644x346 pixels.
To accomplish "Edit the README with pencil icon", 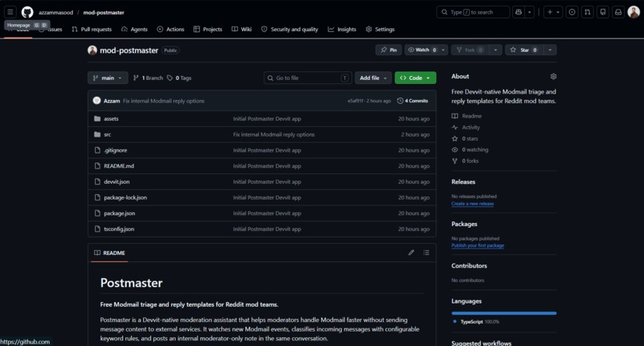I will 411,253.
